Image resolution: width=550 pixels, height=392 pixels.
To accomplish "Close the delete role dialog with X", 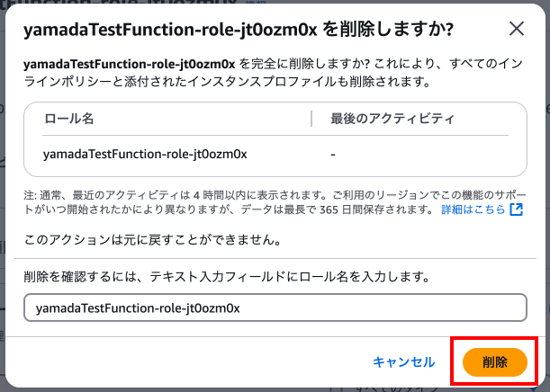I will (517, 28).
